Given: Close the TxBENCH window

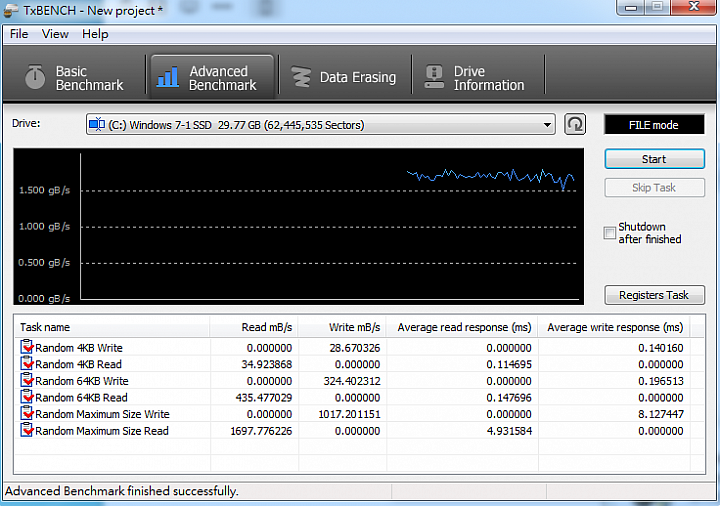Looking at the screenshot, I should point(694,7).
